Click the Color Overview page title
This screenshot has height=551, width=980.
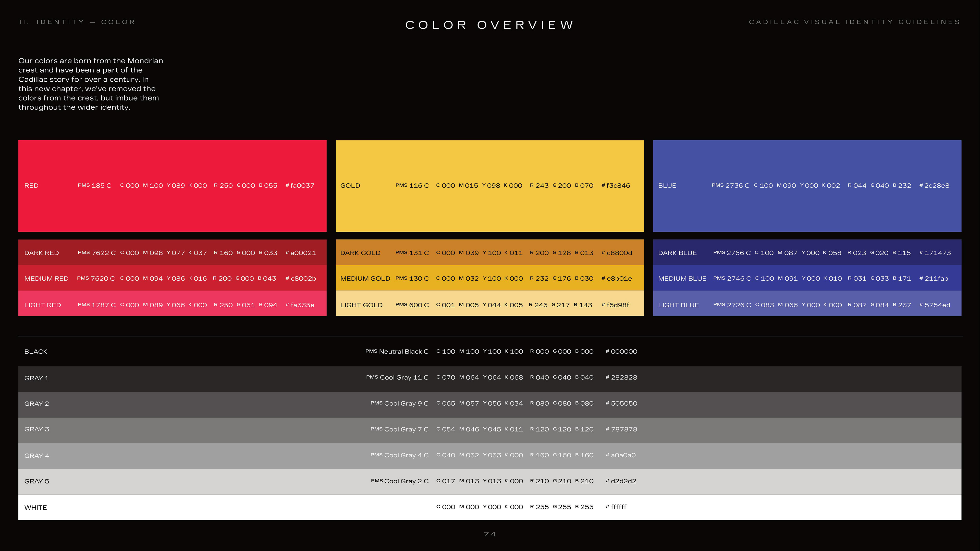pos(490,25)
